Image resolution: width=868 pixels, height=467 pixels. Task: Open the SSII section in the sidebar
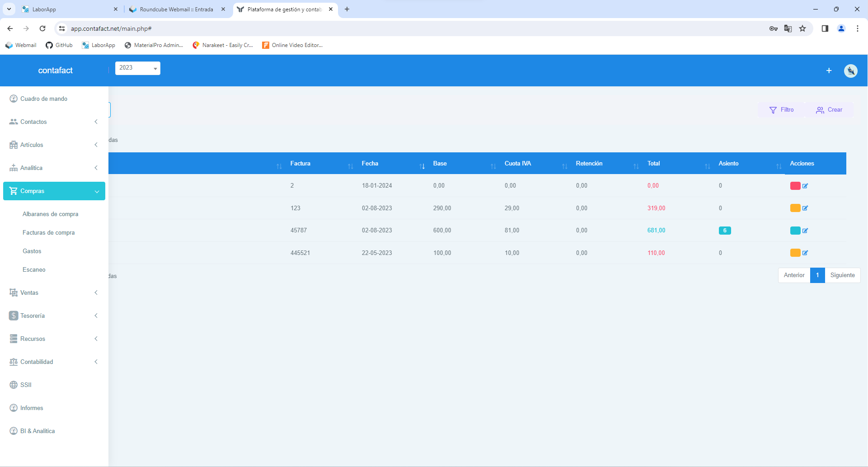point(26,385)
